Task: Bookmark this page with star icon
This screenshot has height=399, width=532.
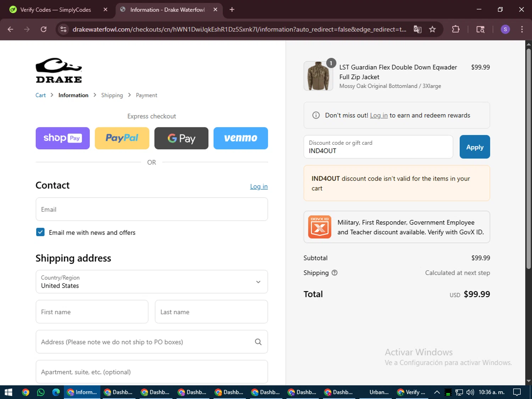Action: [x=432, y=29]
